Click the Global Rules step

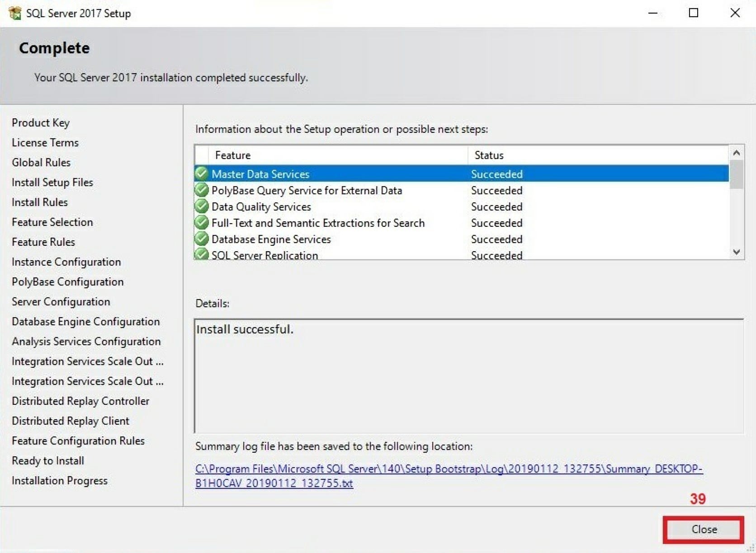click(41, 163)
